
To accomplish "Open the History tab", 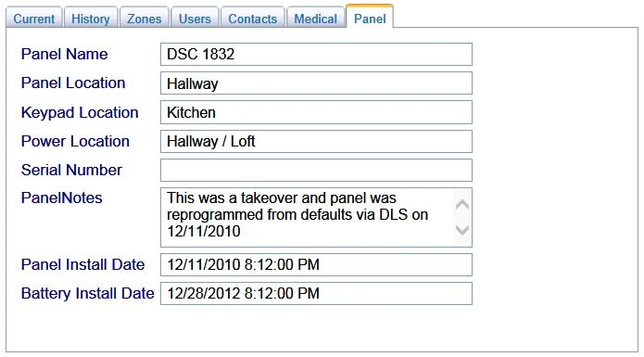I will [91, 19].
